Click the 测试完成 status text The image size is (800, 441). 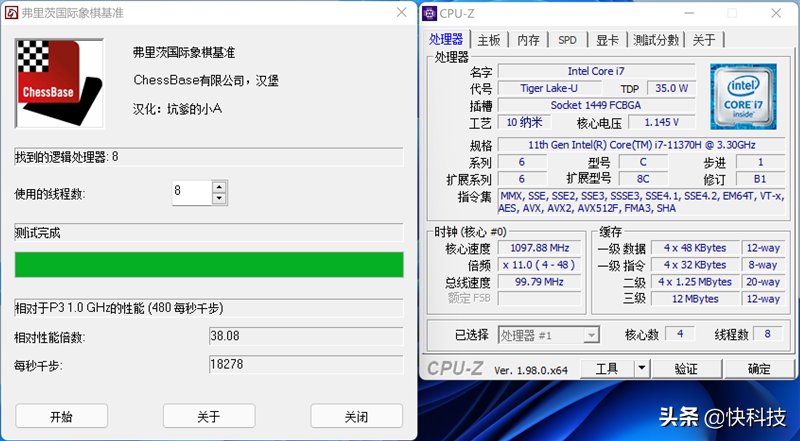(37, 233)
